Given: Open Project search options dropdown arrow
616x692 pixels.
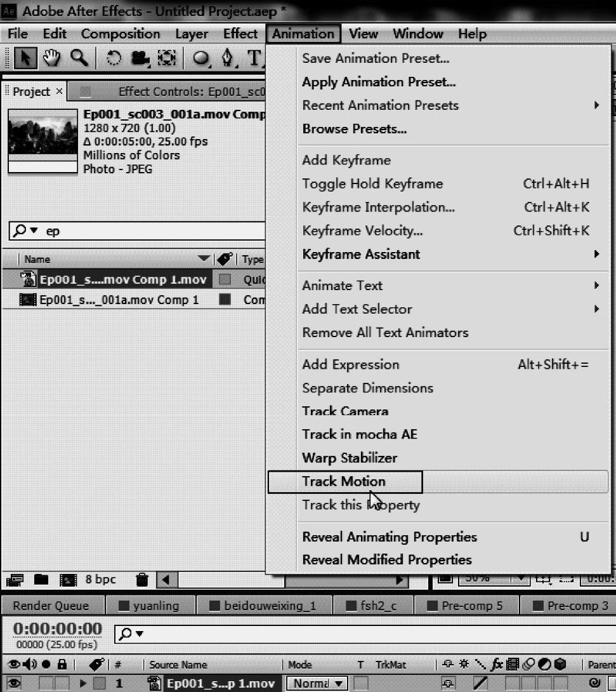Looking at the screenshot, I should pos(34,230).
